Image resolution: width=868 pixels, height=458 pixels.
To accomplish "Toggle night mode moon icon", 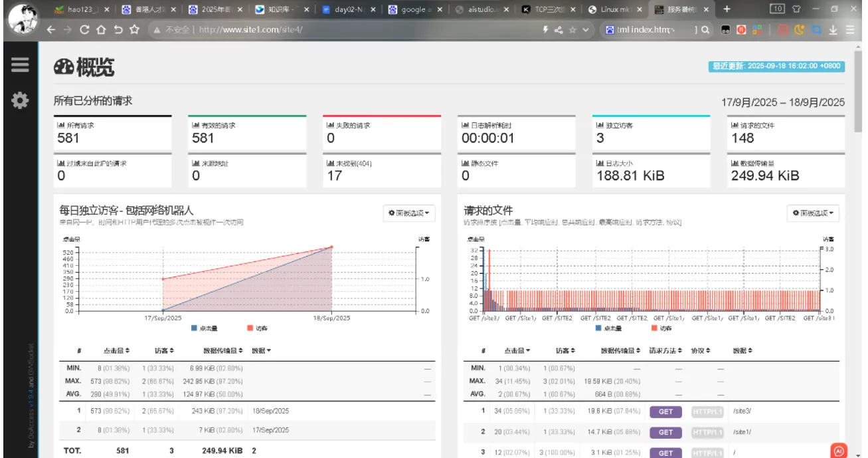I will pyautogui.click(x=799, y=30).
